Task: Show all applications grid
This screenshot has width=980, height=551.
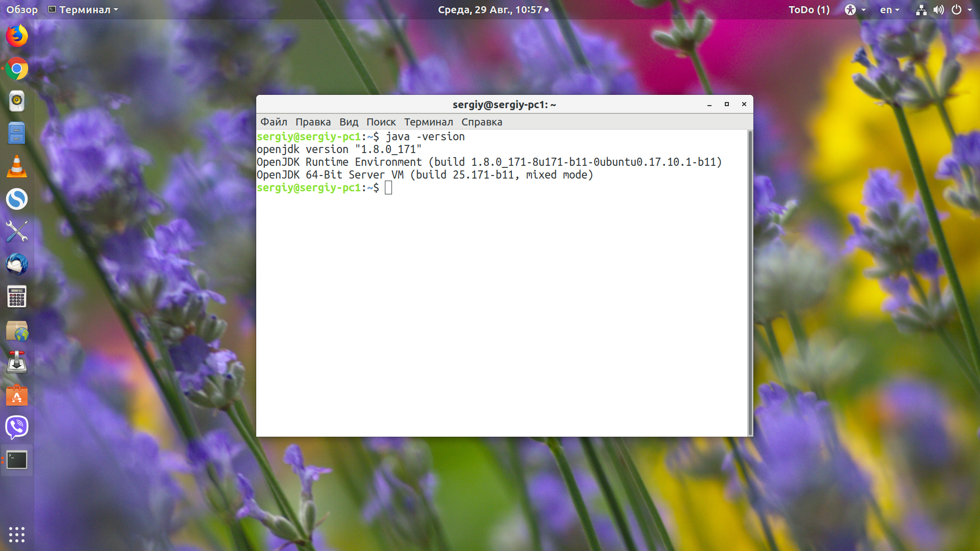Action: point(17,534)
